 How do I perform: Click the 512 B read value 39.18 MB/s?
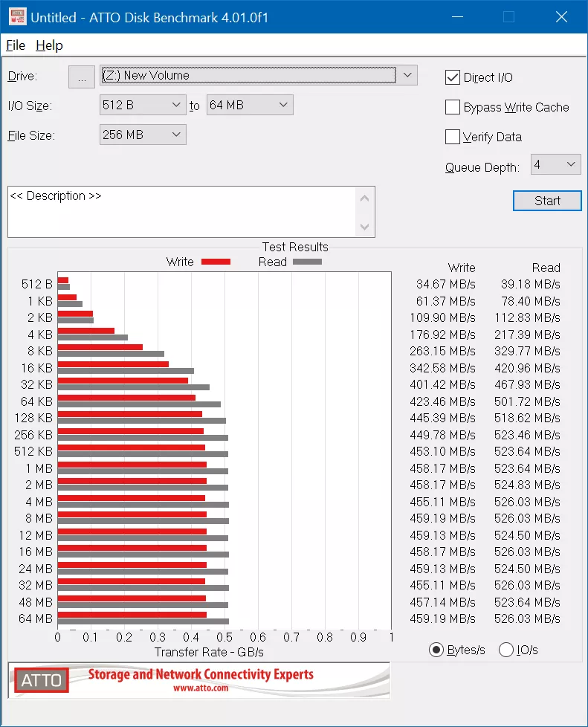tap(531, 284)
